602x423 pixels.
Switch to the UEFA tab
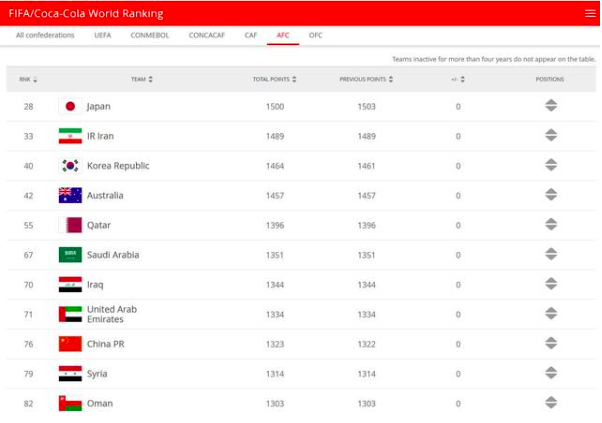click(102, 35)
